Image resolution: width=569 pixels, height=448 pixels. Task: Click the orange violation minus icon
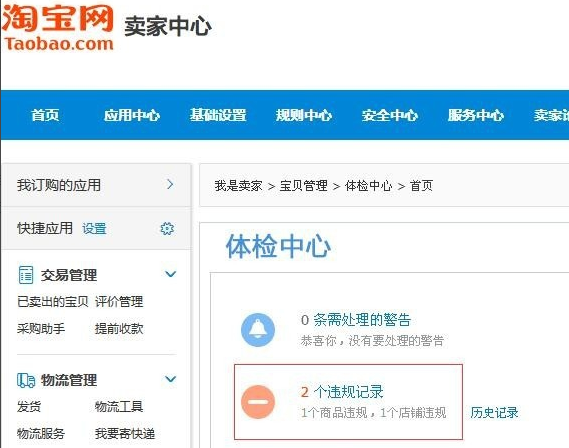click(x=258, y=402)
